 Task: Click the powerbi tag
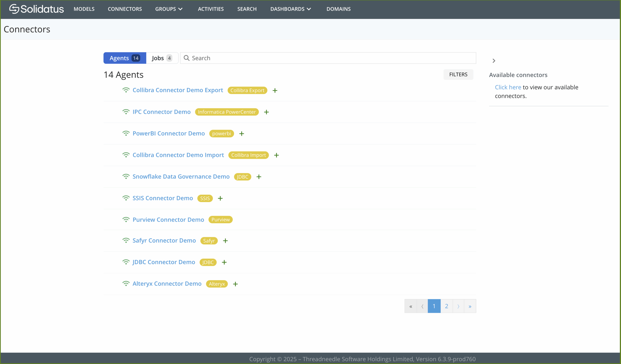(221, 133)
